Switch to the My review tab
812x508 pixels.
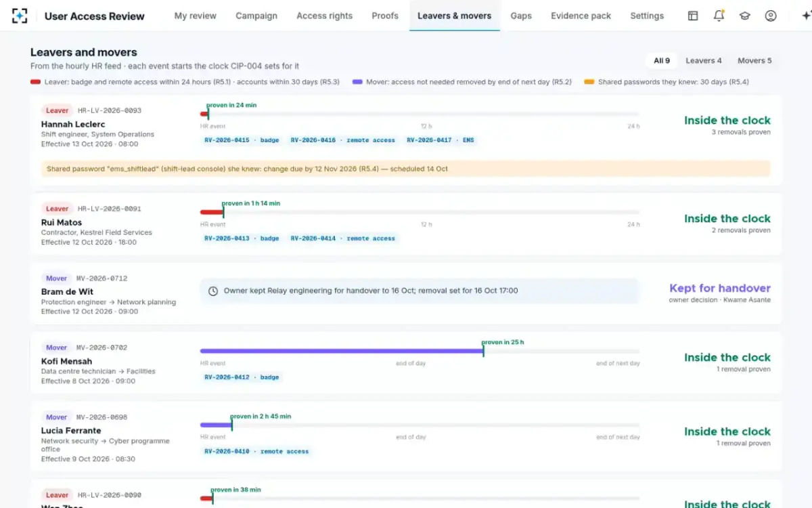(x=196, y=16)
